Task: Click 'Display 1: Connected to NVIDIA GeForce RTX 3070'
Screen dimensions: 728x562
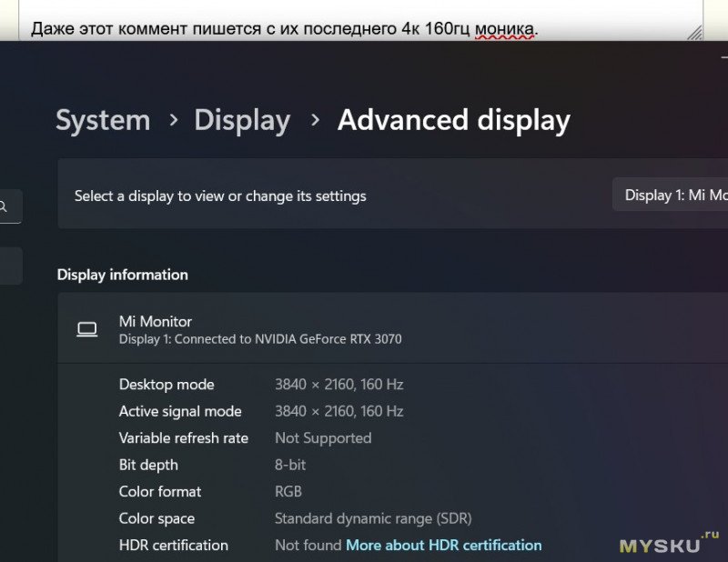Action: [260, 339]
